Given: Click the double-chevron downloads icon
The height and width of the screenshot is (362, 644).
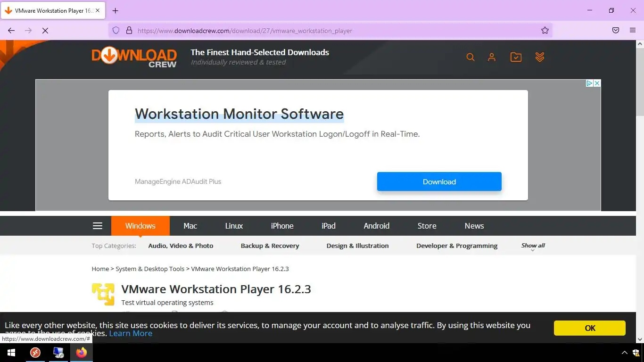Looking at the screenshot, I should coord(540,57).
